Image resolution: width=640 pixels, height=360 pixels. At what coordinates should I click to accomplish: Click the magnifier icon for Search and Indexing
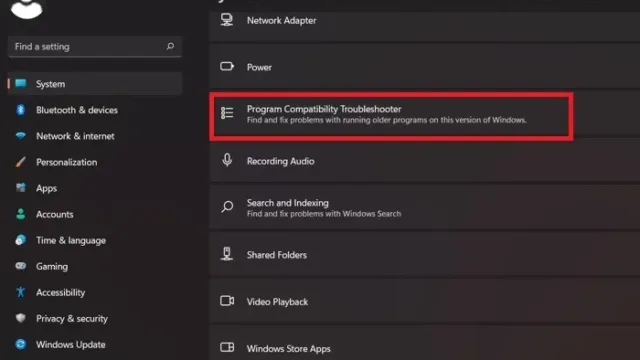click(x=227, y=207)
